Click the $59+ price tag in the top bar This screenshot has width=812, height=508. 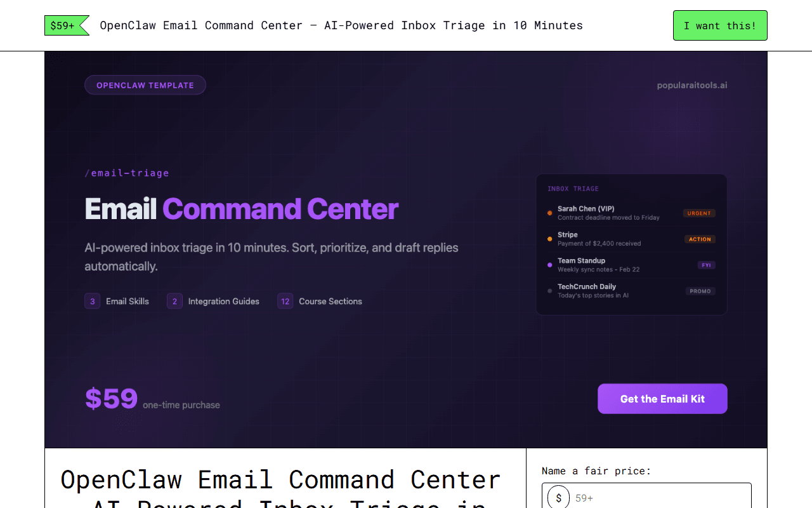(62, 25)
